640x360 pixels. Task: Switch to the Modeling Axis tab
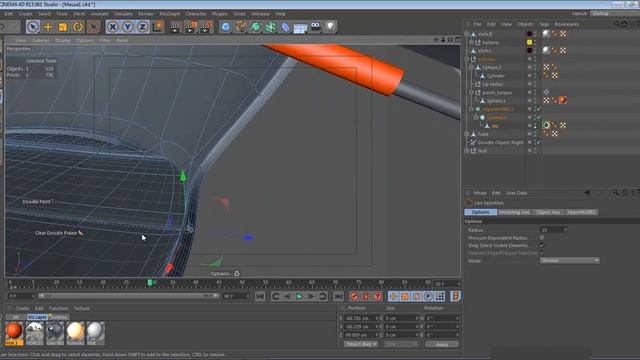coord(514,212)
